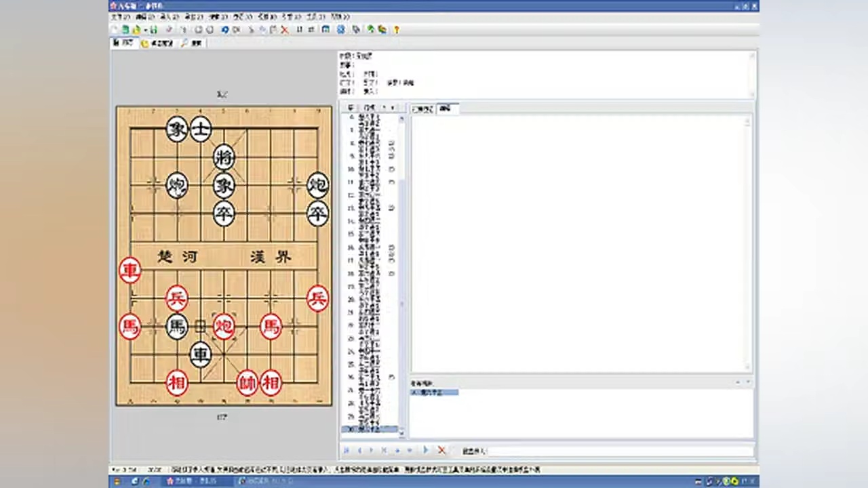Click the black 象 piece on the top row
Image resolution: width=868 pixels, height=488 pixels.
coord(177,129)
